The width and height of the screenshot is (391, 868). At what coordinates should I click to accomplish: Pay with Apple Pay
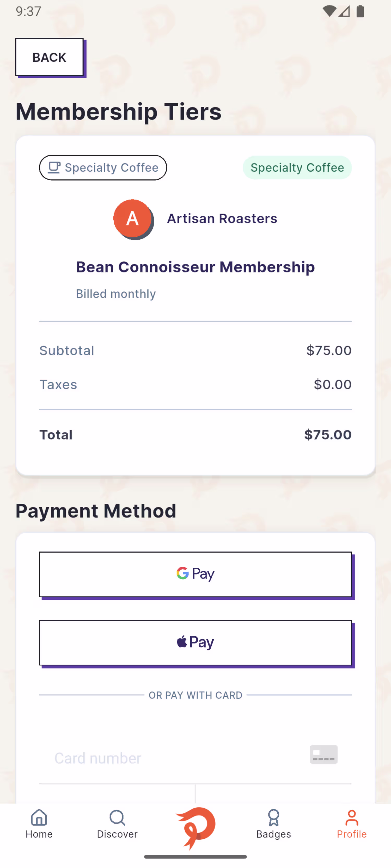[195, 642]
